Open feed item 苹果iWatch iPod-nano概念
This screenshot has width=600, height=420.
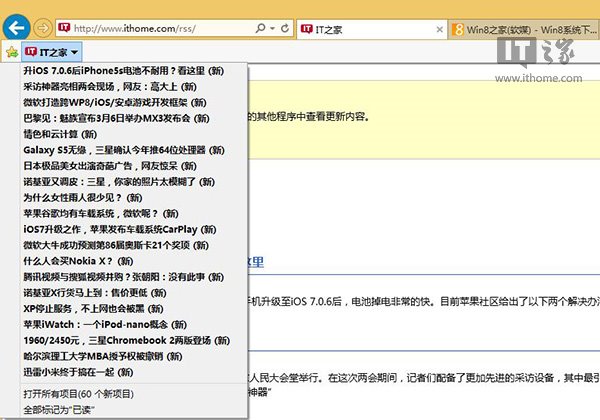click(x=134, y=325)
